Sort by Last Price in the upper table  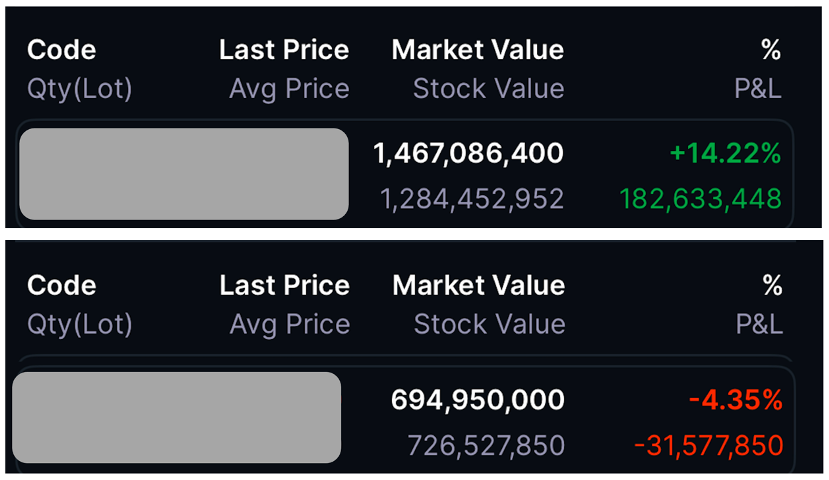click(x=284, y=50)
